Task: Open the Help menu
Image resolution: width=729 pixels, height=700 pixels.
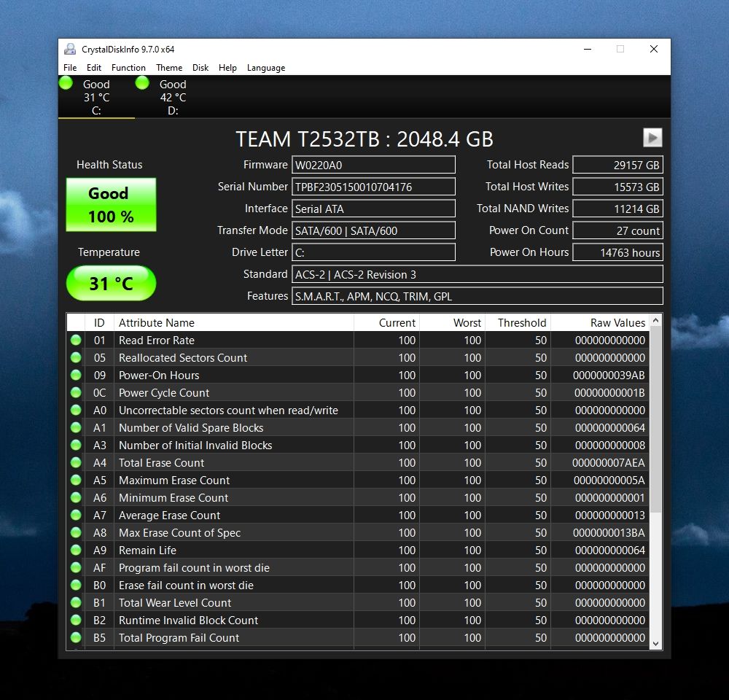Action: 227,68
